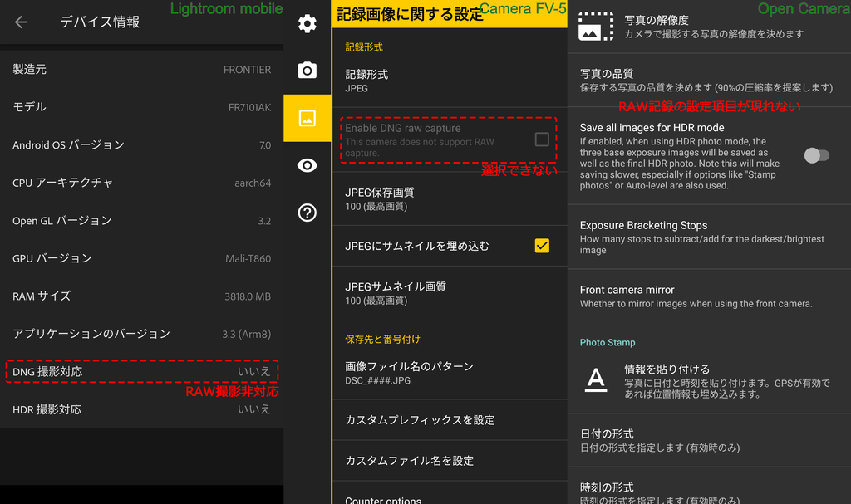
Task: Click Open GL バージョン 3.2 row
Action: (141, 220)
